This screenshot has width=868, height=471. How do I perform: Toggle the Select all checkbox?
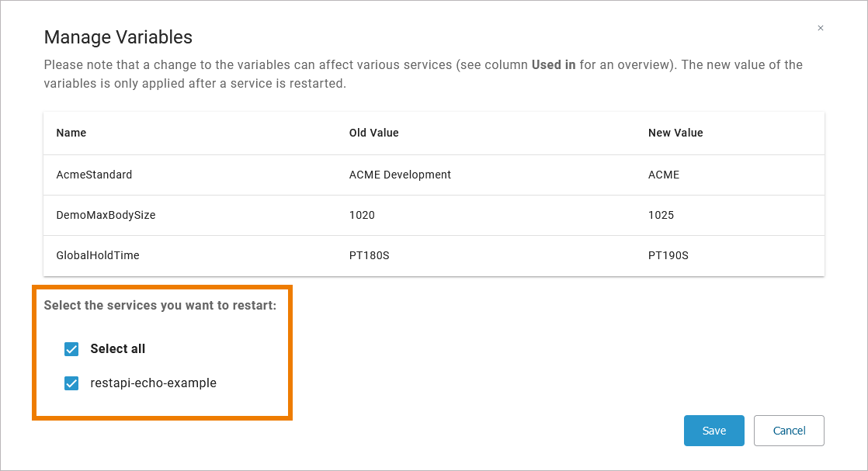71,349
